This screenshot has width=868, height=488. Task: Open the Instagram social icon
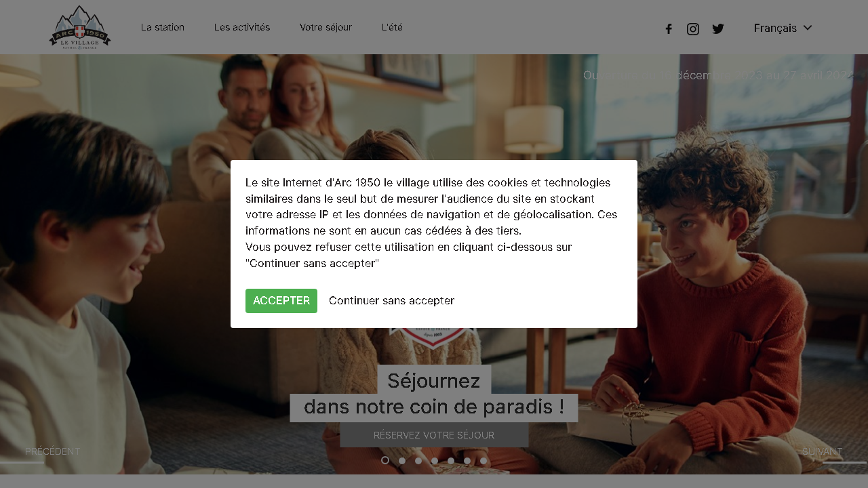pyautogui.click(x=693, y=28)
